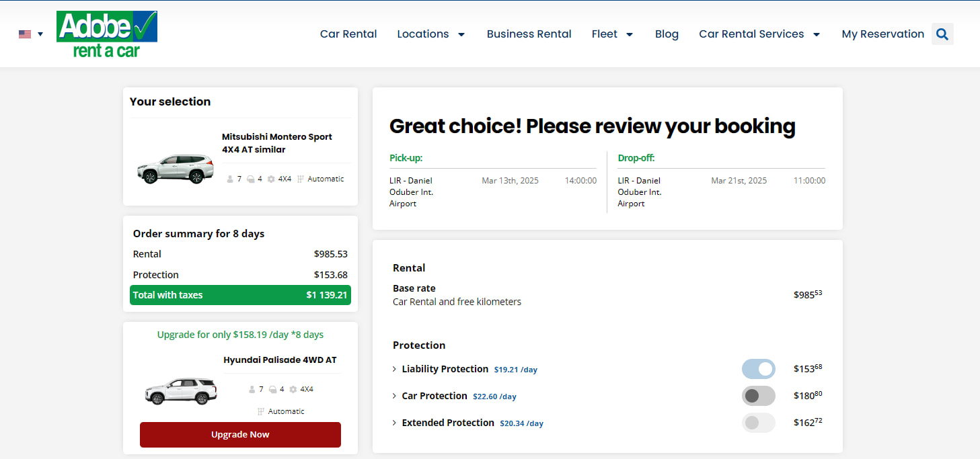Go to My Reservation
The width and height of the screenshot is (980, 459).
pos(882,34)
